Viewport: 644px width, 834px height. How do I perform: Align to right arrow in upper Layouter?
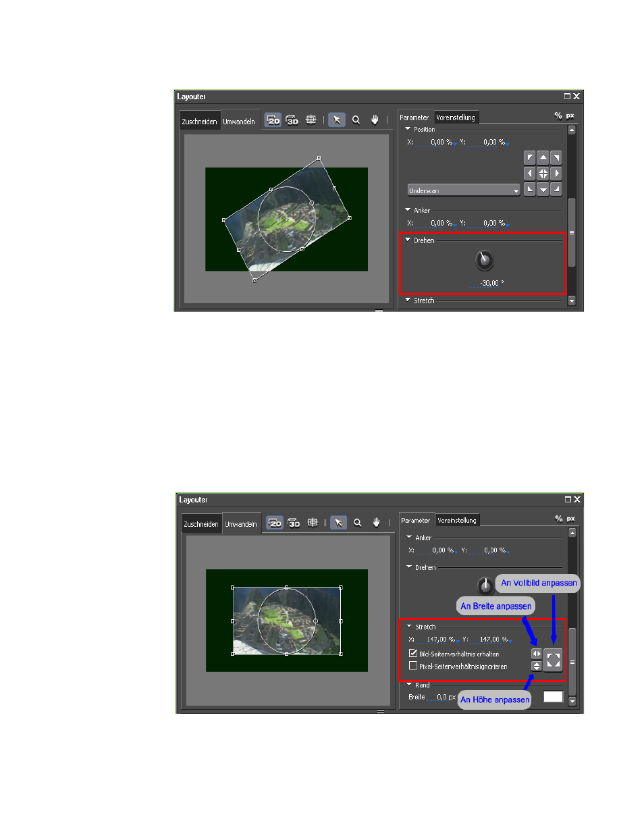pyautogui.click(x=556, y=174)
